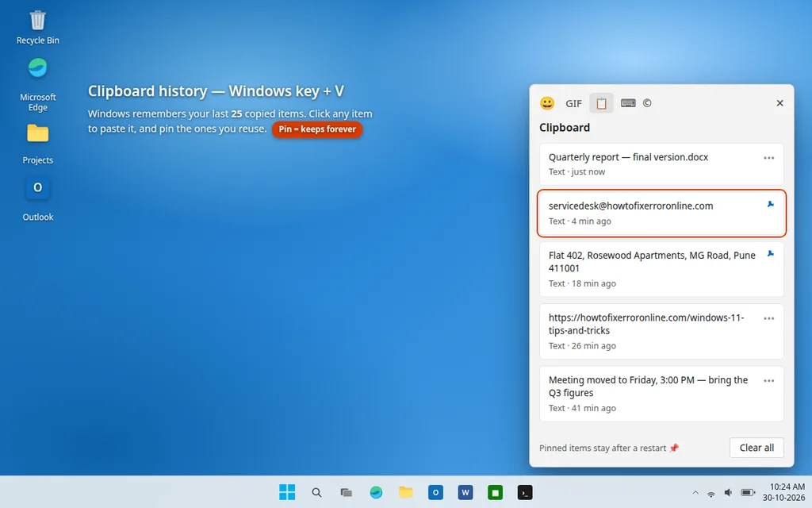Open Terminal from the taskbar
812x508 pixels.
tap(525, 492)
